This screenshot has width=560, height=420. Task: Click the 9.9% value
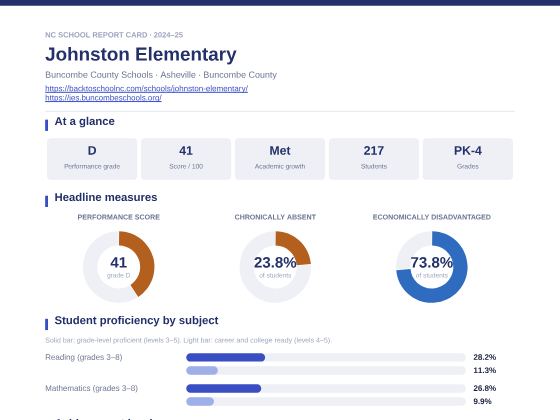(x=482, y=401)
